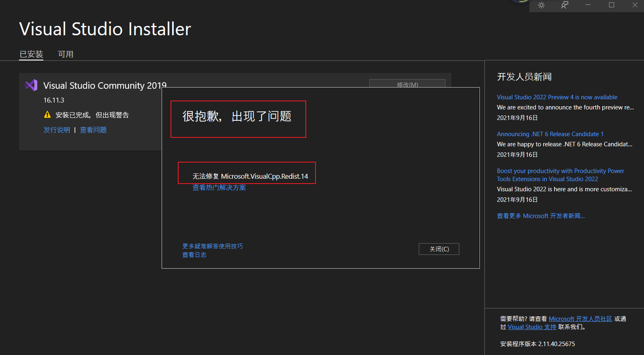Screen dimensions: 644x355
Task: Click the yellow warning triangle icon
Action: (47, 115)
